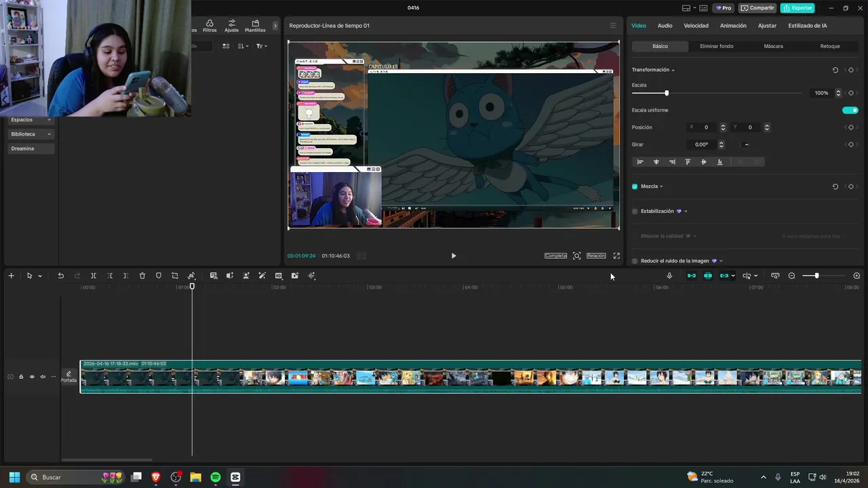Open the Ajuste panel icon
The width and height of the screenshot is (868, 488).
[231, 26]
